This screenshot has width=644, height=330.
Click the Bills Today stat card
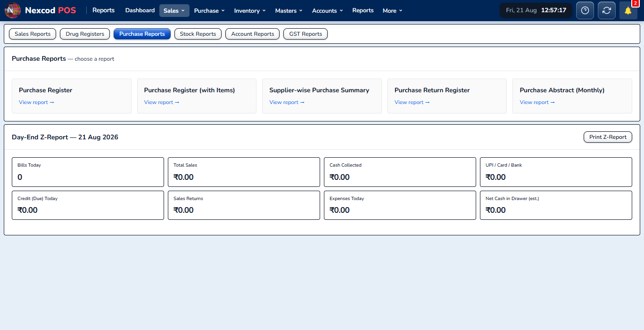point(88,172)
